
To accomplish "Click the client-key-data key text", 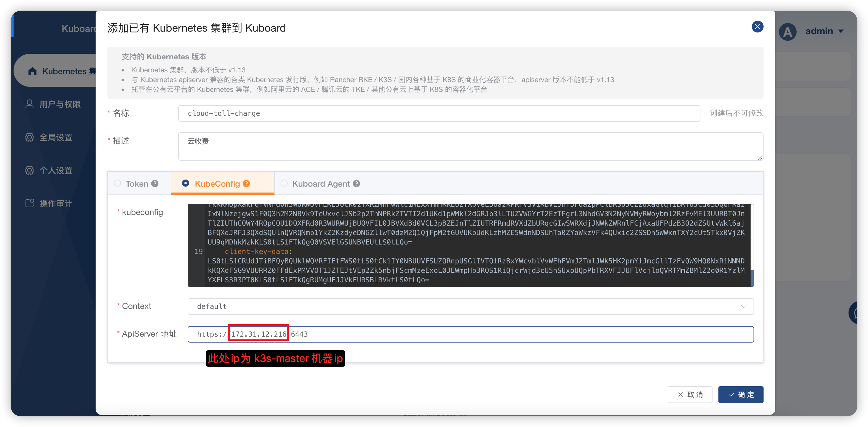I will (x=258, y=251).
